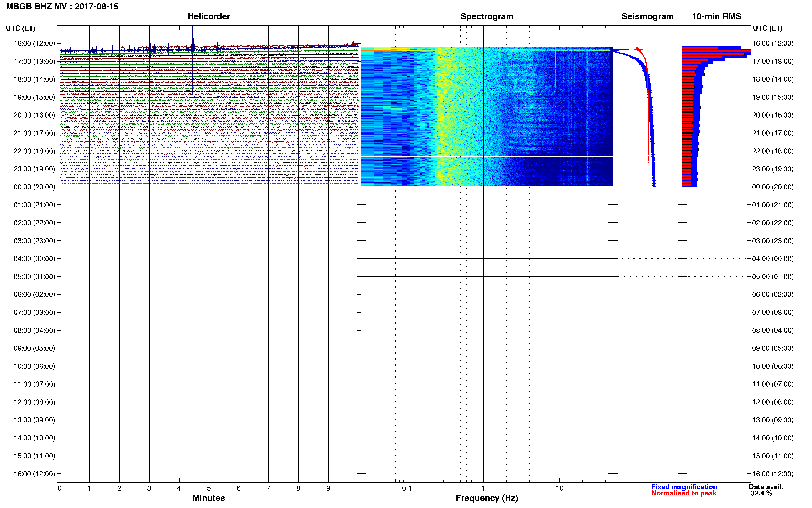Click the right '10:00 (06:00)' time label

(773, 366)
